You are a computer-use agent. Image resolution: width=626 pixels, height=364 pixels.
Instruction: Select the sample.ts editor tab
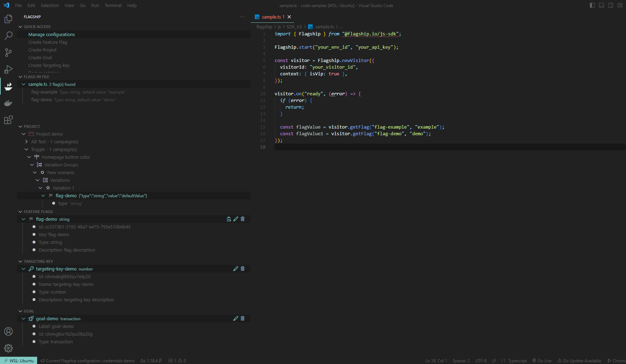(x=273, y=17)
